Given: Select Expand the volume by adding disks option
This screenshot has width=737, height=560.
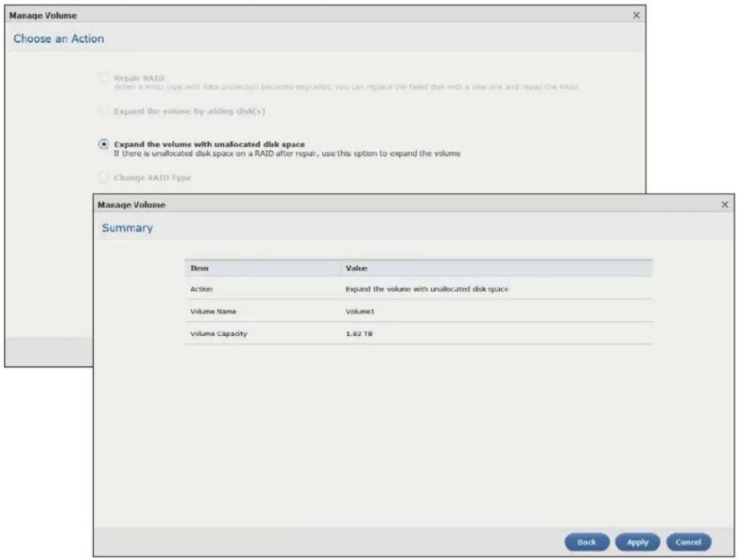Looking at the screenshot, I should (x=104, y=111).
